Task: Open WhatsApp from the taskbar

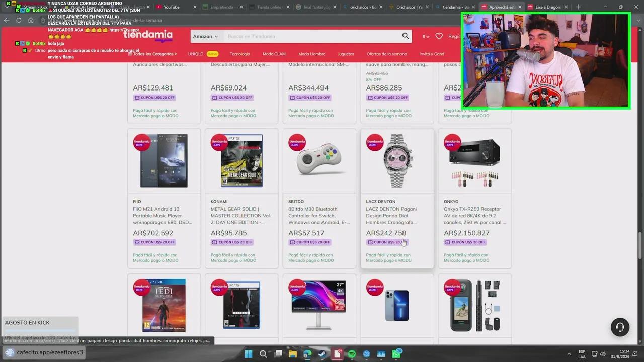Action: click(396, 354)
